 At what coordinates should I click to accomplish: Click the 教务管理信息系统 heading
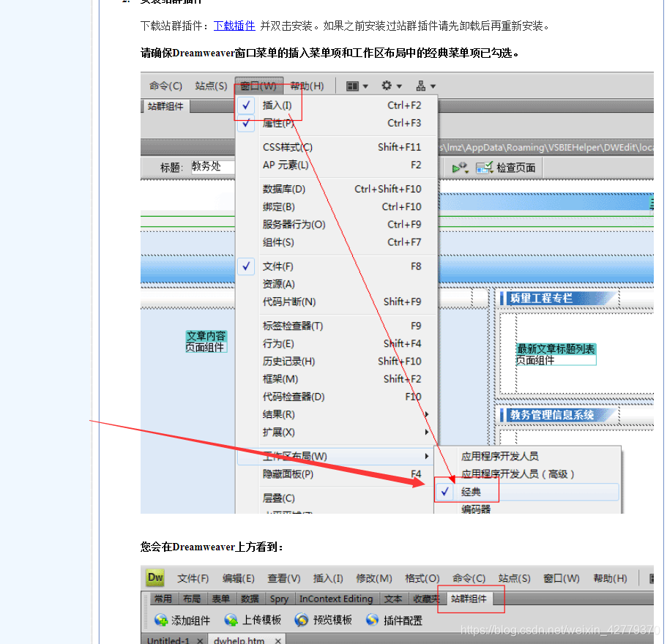[x=552, y=415]
